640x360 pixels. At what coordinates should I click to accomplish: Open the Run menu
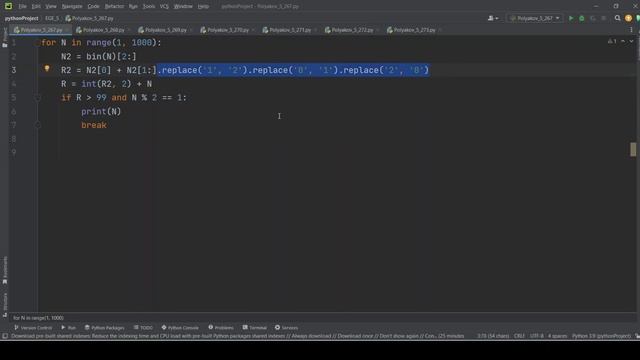(x=133, y=6)
